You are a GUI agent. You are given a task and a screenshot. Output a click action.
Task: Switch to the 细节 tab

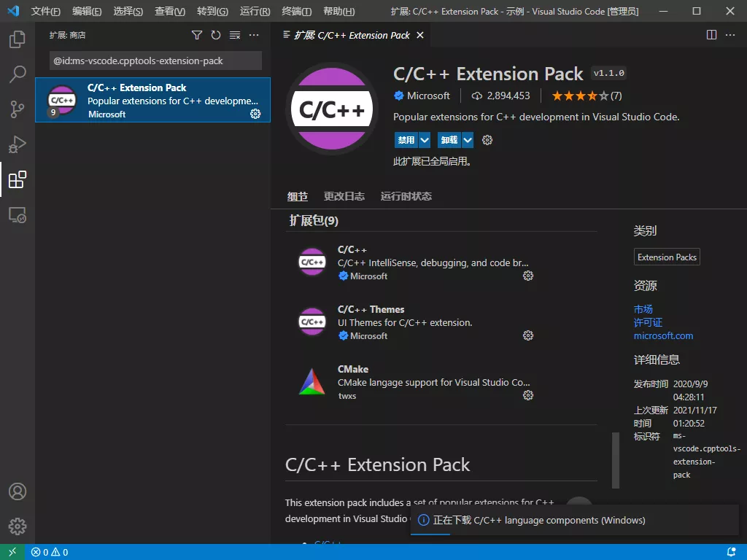[x=298, y=196]
